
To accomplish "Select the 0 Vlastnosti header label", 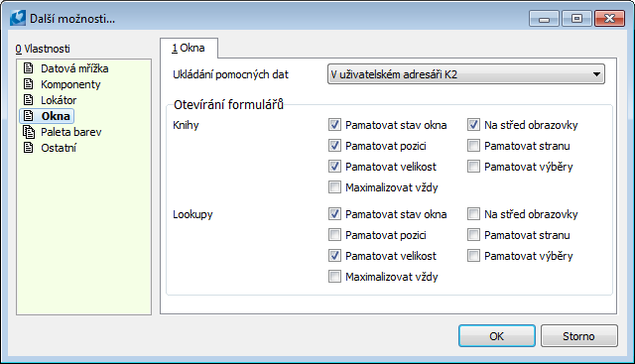I will pyautogui.click(x=43, y=49).
